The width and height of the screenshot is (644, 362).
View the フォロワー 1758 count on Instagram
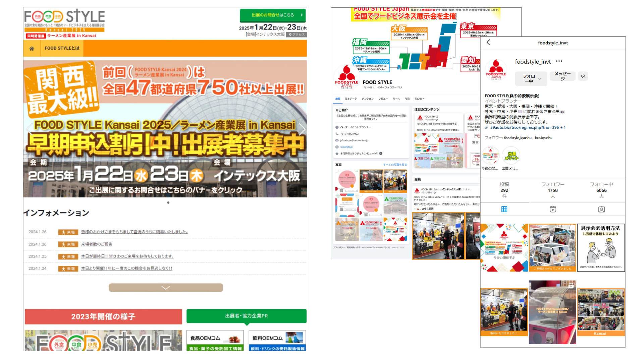(553, 190)
